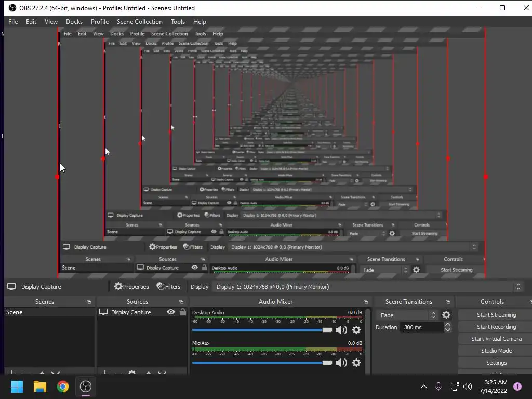Click the Filters icon in source toolbar
532x399 pixels.
[x=160, y=287]
